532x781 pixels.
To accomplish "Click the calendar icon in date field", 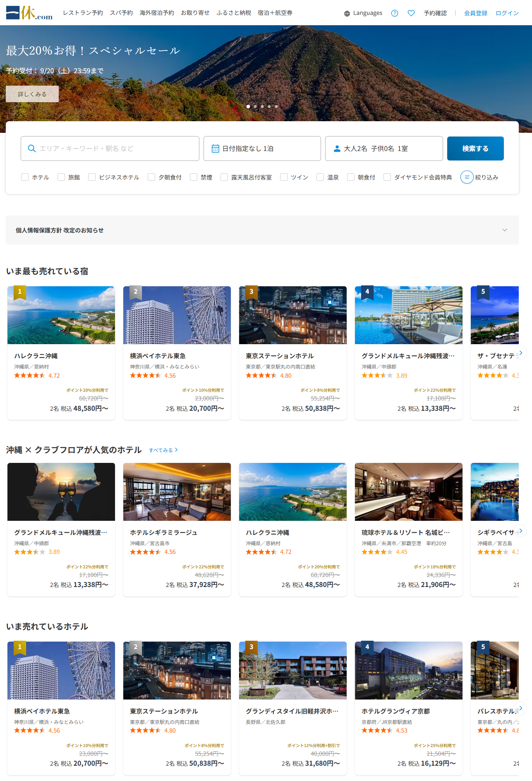I will point(216,149).
